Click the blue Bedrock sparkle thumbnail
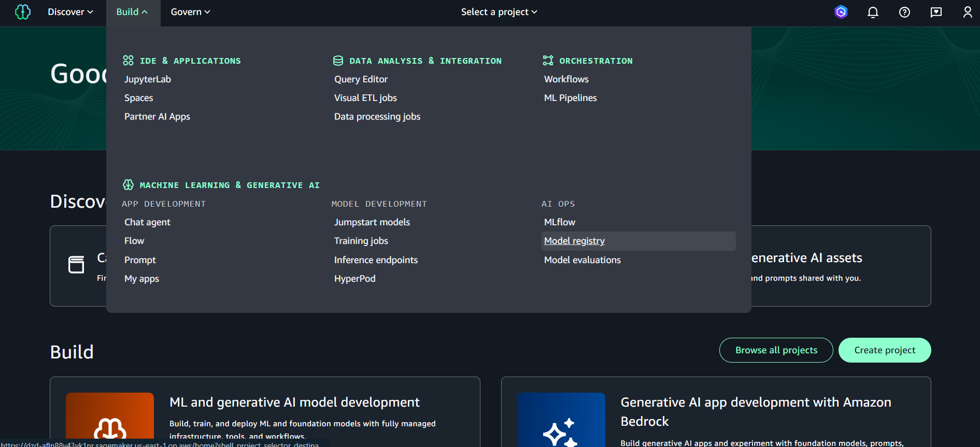 coord(561,420)
